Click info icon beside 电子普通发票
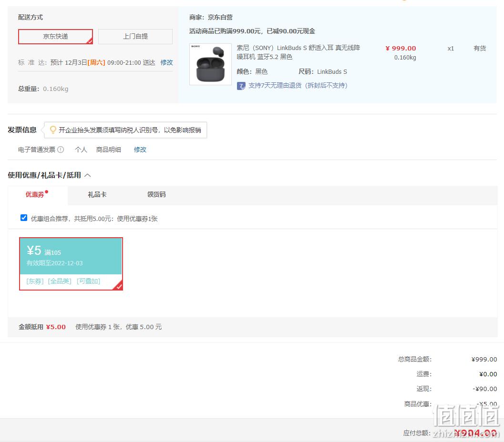 pos(61,150)
